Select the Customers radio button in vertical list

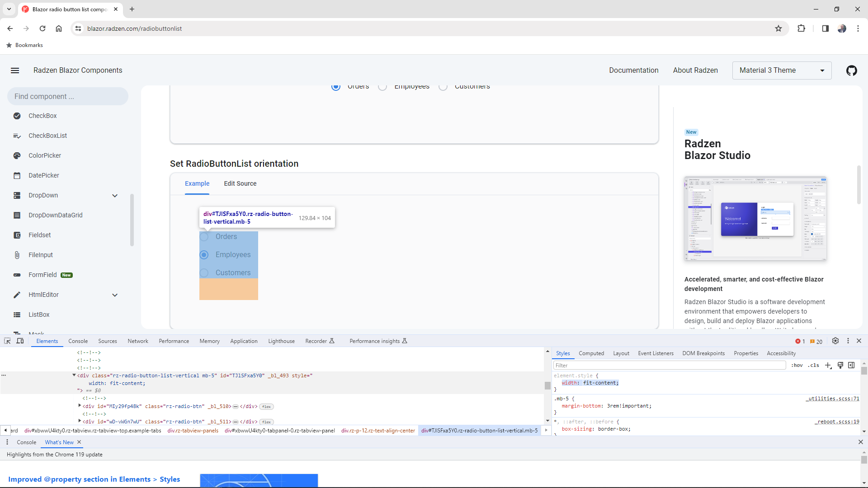pyautogui.click(x=204, y=273)
